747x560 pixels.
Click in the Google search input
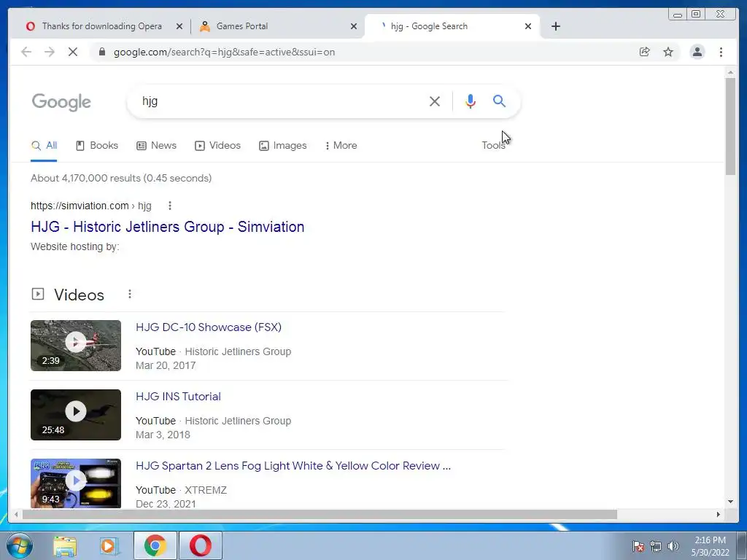281,101
